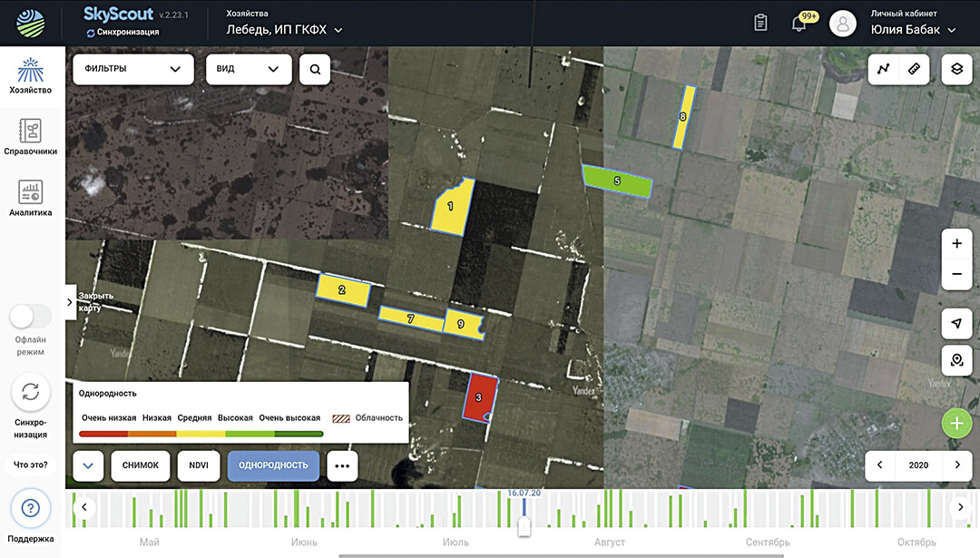Open notifications bell with 99+ badge

(x=799, y=24)
